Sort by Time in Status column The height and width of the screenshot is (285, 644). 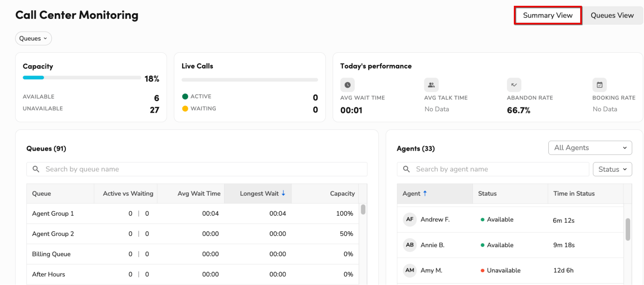tap(586, 194)
